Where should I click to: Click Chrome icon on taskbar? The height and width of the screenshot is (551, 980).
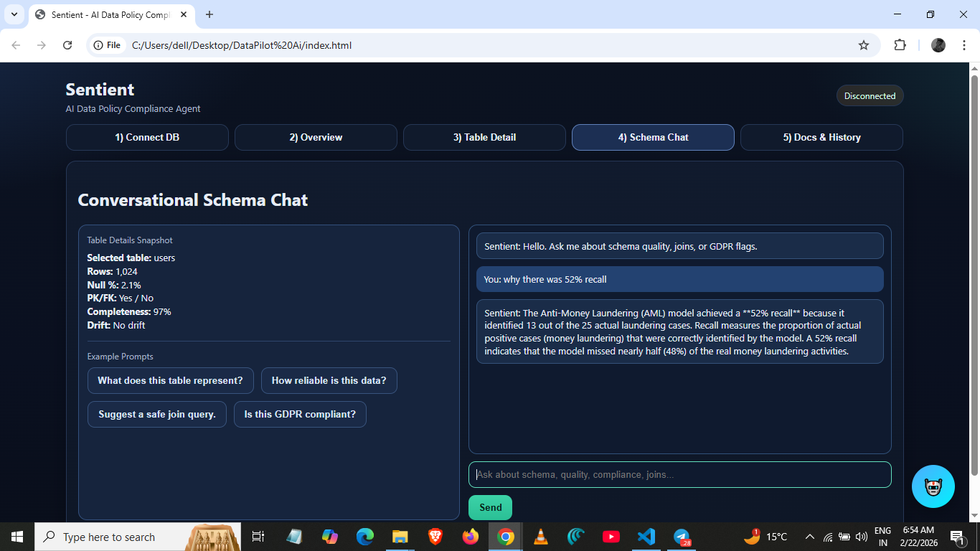(x=506, y=537)
